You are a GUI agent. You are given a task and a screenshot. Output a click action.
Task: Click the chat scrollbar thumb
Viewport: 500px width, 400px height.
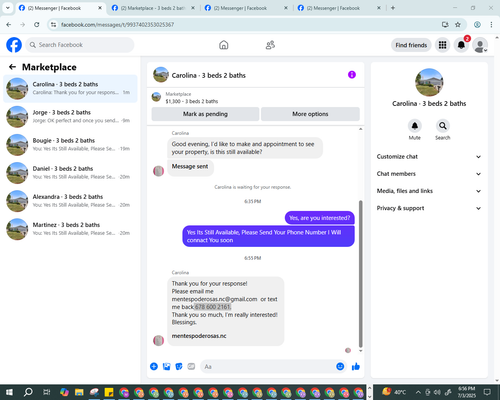coord(360,273)
